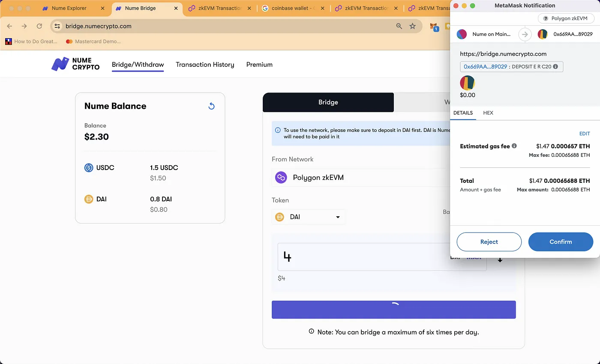This screenshot has height=364, width=600.
Task: Click the estimated gas fee info icon
Action: 514,146
